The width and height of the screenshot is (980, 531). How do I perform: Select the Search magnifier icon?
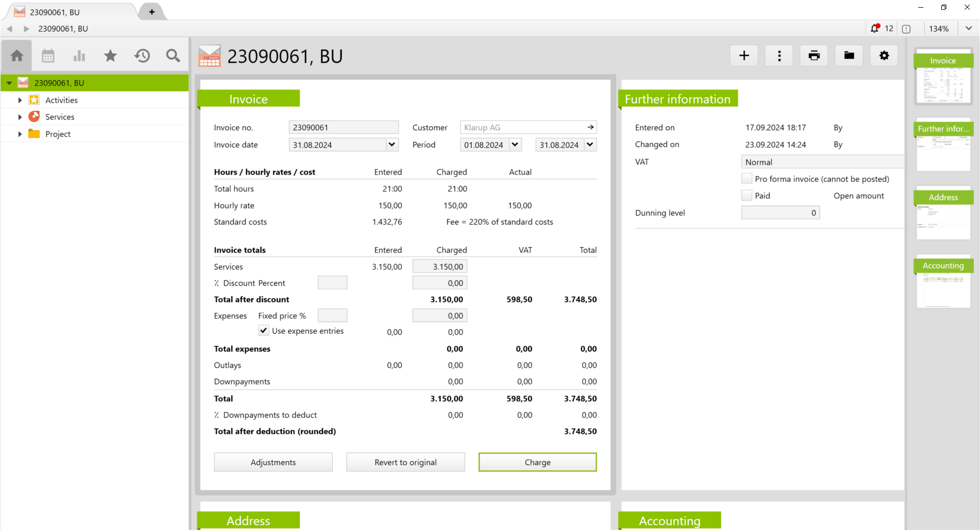coord(173,55)
